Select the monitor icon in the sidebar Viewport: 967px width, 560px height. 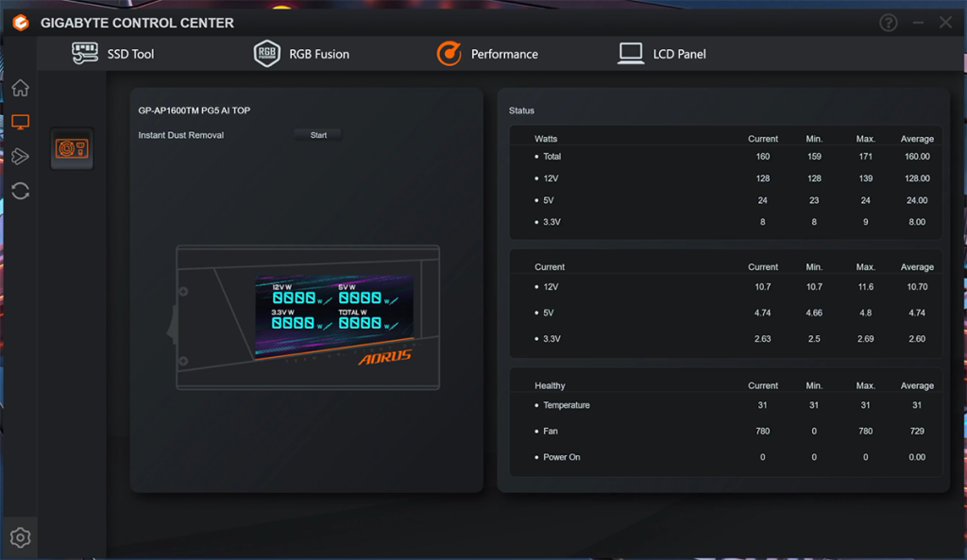(21, 122)
